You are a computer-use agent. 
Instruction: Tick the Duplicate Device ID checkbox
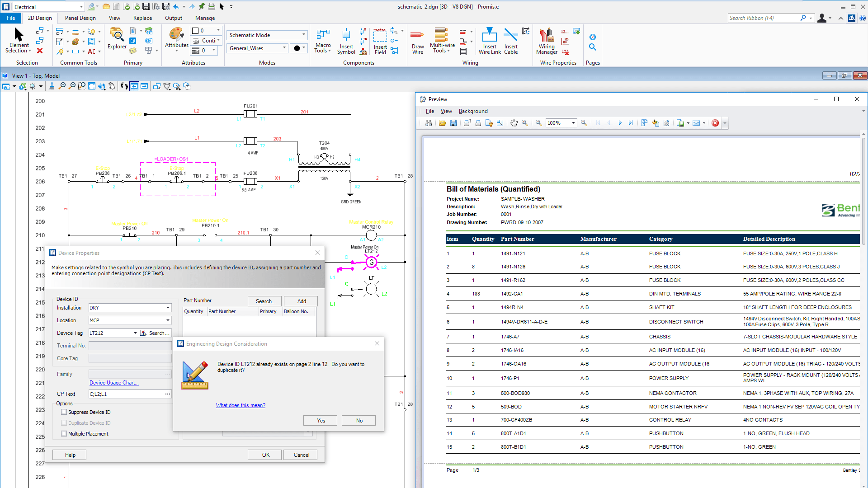[x=64, y=423]
